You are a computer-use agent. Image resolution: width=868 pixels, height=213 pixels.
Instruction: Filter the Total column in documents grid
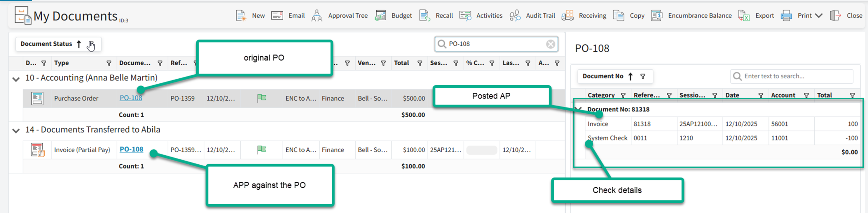pos(420,63)
